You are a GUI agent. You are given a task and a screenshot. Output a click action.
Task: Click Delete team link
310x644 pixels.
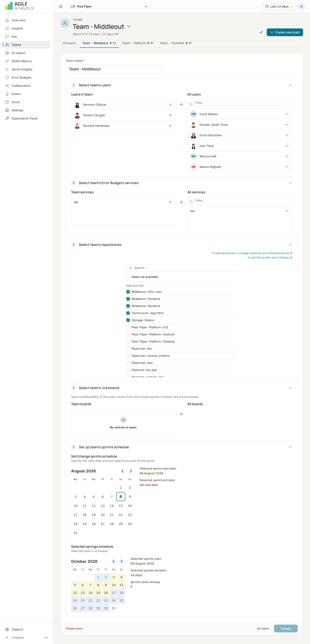74,628
